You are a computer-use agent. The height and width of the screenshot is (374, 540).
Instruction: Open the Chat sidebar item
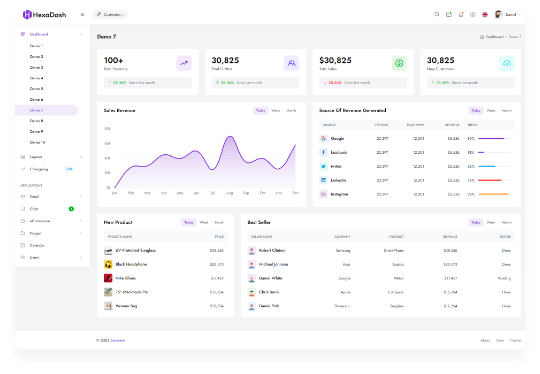pyautogui.click(x=34, y=209)
